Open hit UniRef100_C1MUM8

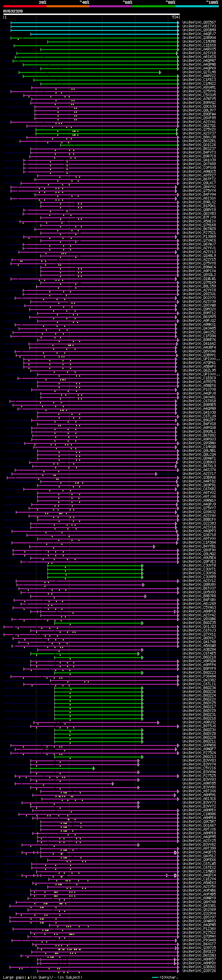point(199,41)
